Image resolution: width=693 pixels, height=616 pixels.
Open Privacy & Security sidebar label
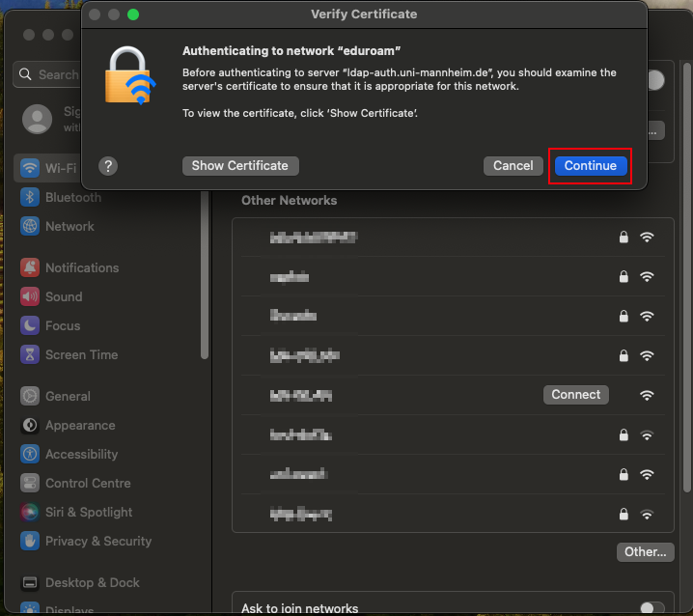(98, 541)
